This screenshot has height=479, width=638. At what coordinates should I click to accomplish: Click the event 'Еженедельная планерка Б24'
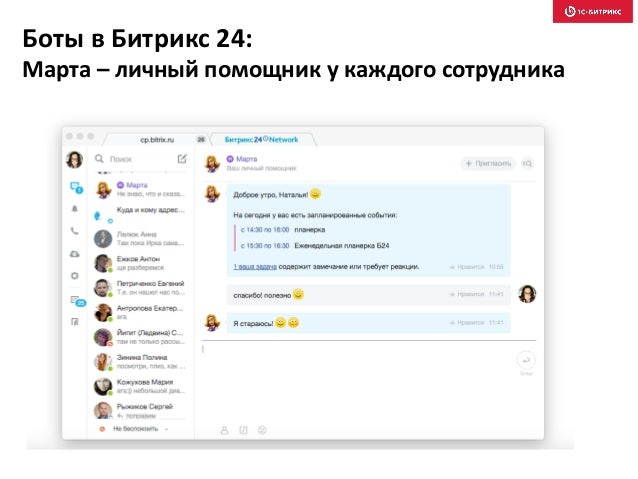pyautogui.click(x=342, y=246)
